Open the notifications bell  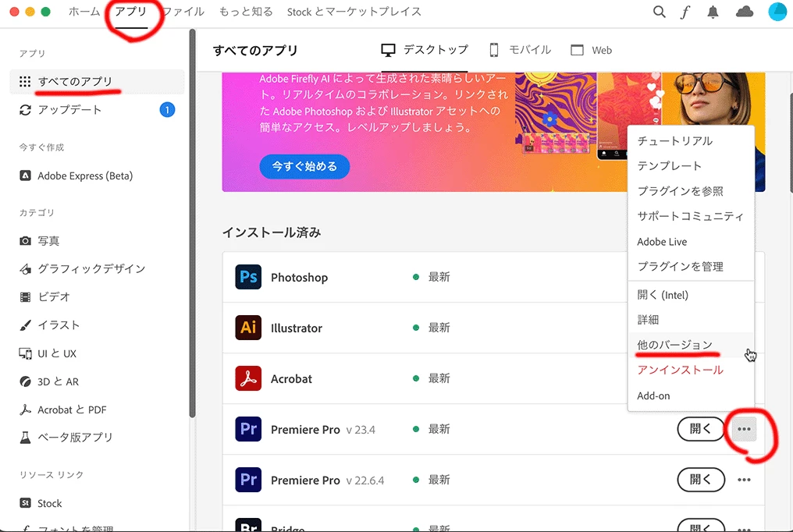tap(713, 12)
